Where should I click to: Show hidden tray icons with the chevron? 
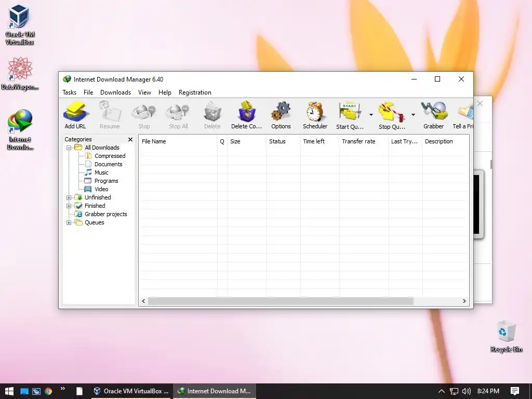coord(442,391)
